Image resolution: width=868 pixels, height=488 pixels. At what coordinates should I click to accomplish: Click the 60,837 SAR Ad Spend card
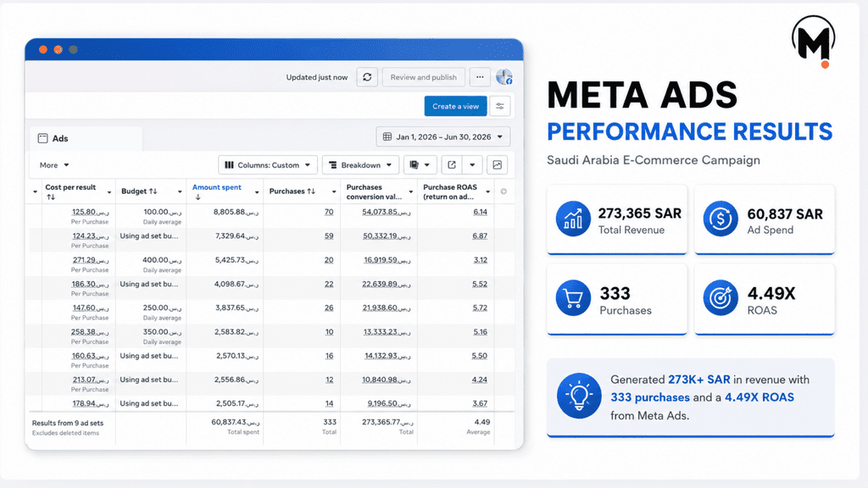pyautogui.click(x=765, y=219)
